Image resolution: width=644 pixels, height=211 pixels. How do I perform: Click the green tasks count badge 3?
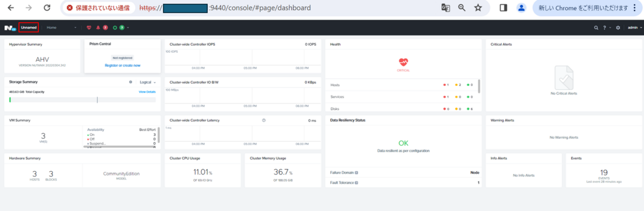coord(122,27)
